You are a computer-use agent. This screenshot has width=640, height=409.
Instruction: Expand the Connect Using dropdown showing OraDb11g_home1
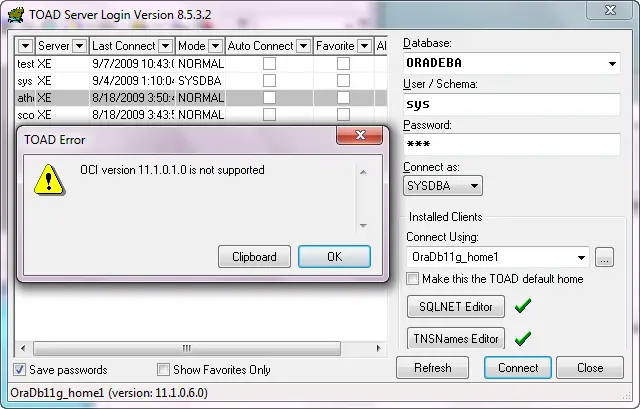click(581, 257)
